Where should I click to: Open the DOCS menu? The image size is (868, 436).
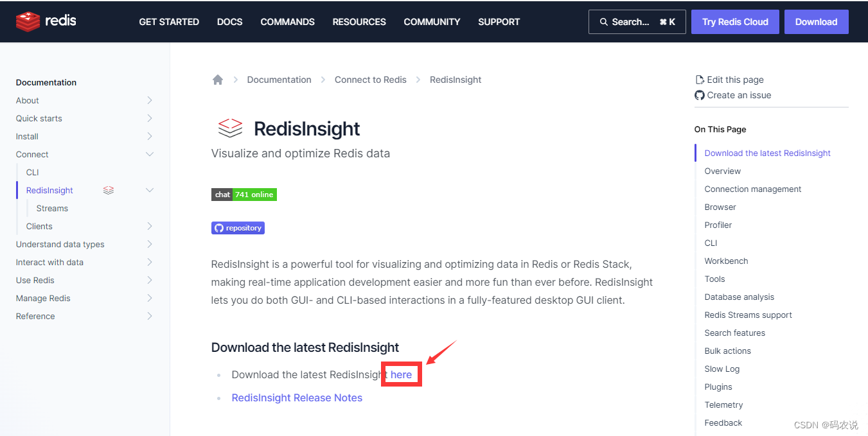(230, 22)
